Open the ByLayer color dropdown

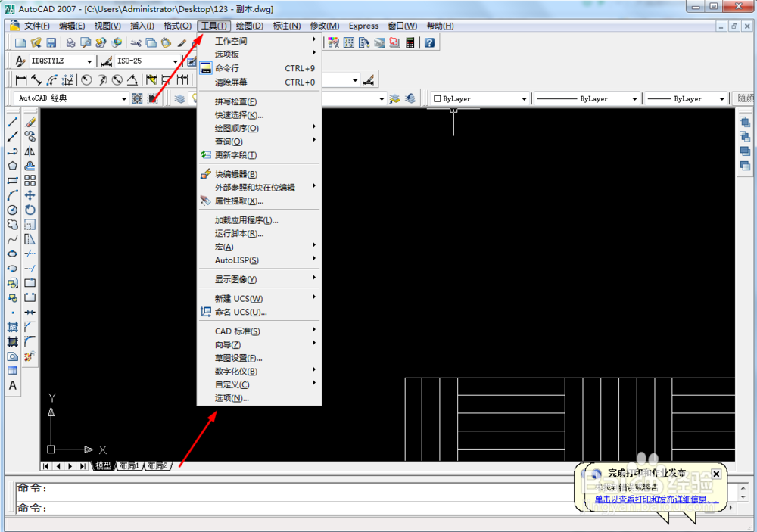pos(524,98)
